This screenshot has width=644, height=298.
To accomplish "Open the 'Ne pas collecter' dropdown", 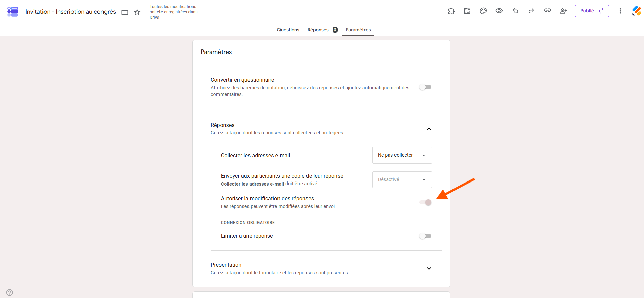I will (402, 155).
